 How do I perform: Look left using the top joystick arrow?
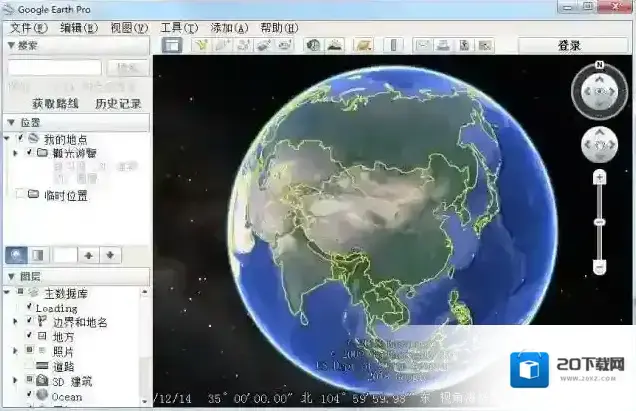[587, 92]
